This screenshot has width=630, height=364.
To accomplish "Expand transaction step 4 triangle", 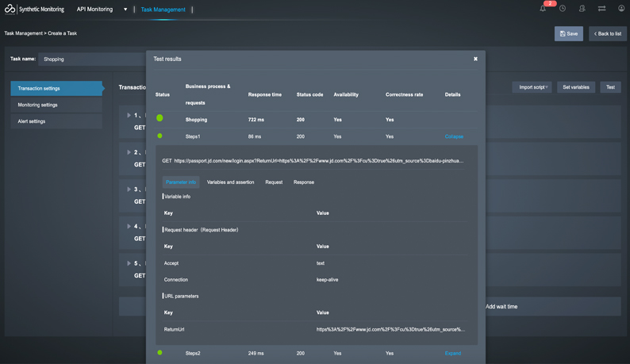I will tap(129, 226).
